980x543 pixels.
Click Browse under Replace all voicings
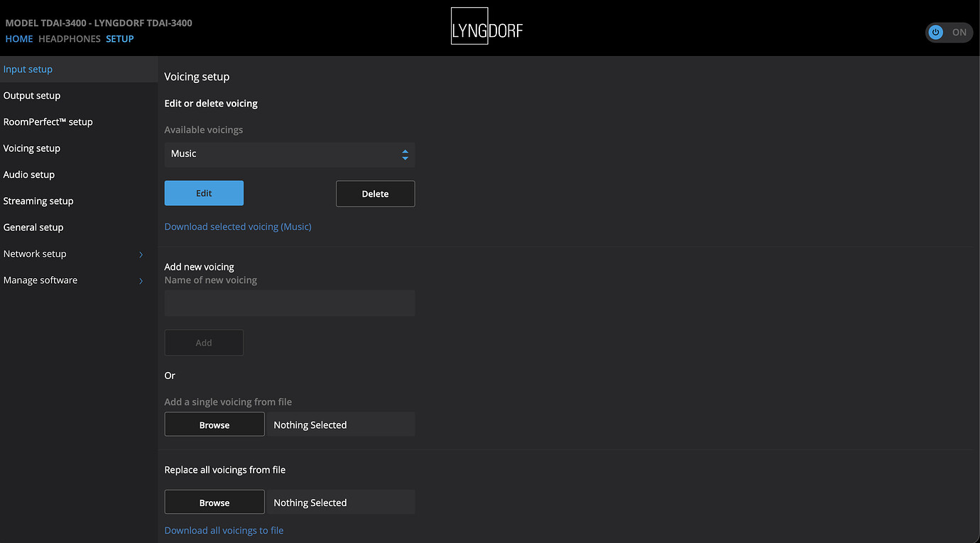coord(214,503)
